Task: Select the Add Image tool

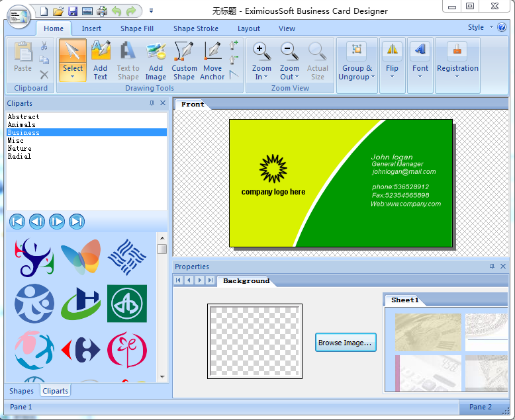Action: (156, 60)
